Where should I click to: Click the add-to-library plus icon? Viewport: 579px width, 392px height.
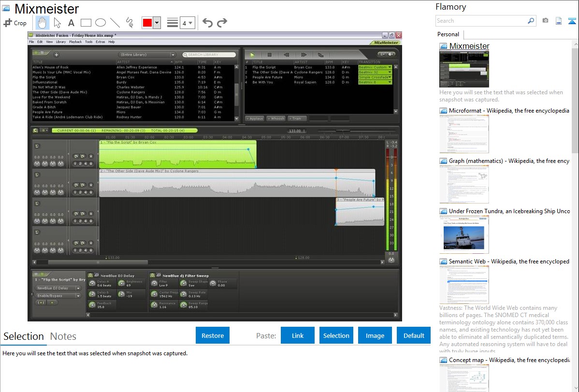(57, 55)
